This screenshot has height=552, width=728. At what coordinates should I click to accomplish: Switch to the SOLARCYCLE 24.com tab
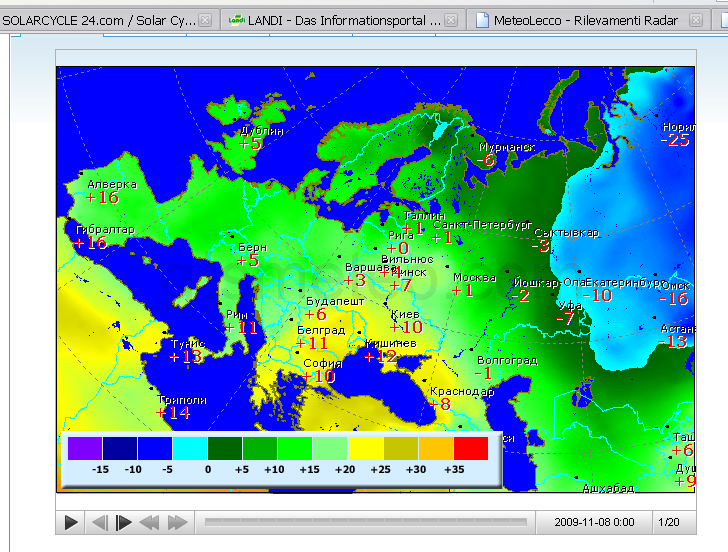click(98, 20)
